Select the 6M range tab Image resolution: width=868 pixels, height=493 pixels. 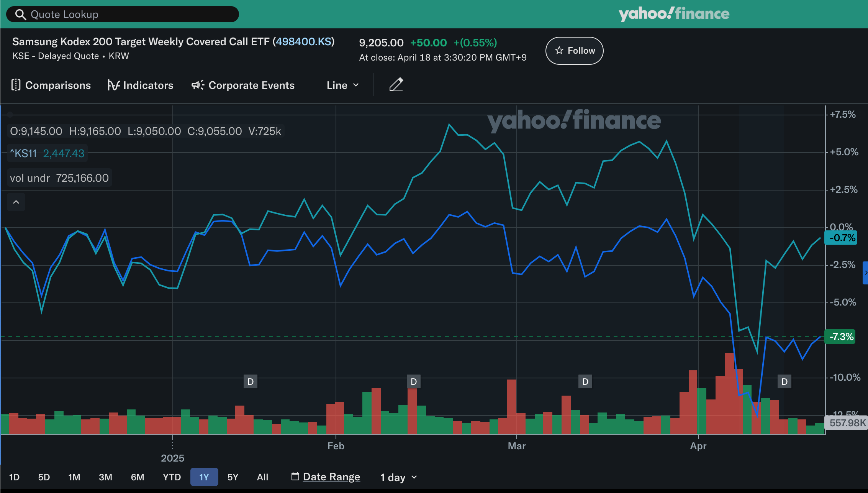[138, 477]
